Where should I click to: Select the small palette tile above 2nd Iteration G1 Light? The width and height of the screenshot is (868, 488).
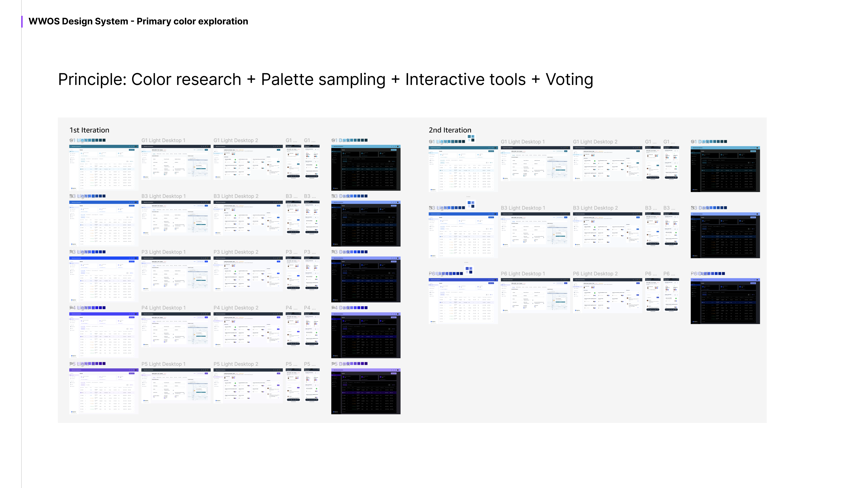(x=471, y=138)
